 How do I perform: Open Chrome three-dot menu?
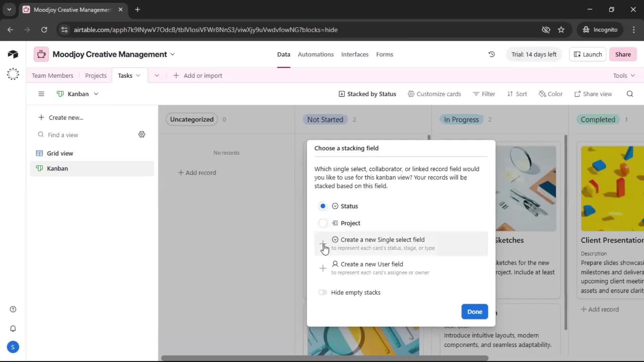click(634, 29)
